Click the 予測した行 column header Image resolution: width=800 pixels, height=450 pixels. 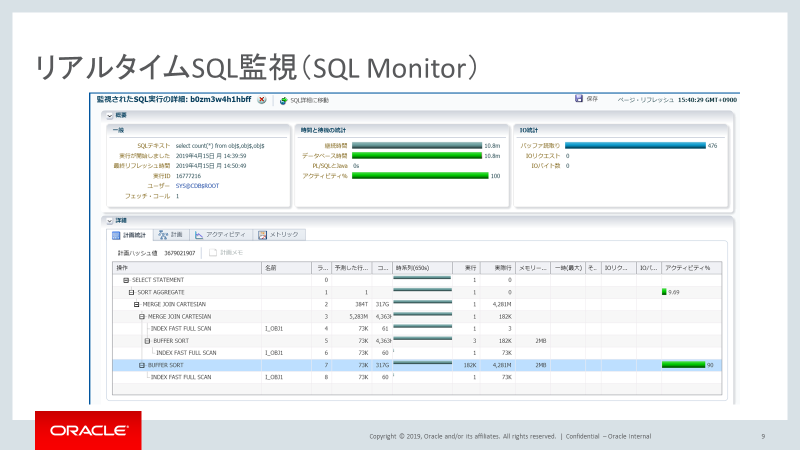pyautogui.click(x=351, y=268)
